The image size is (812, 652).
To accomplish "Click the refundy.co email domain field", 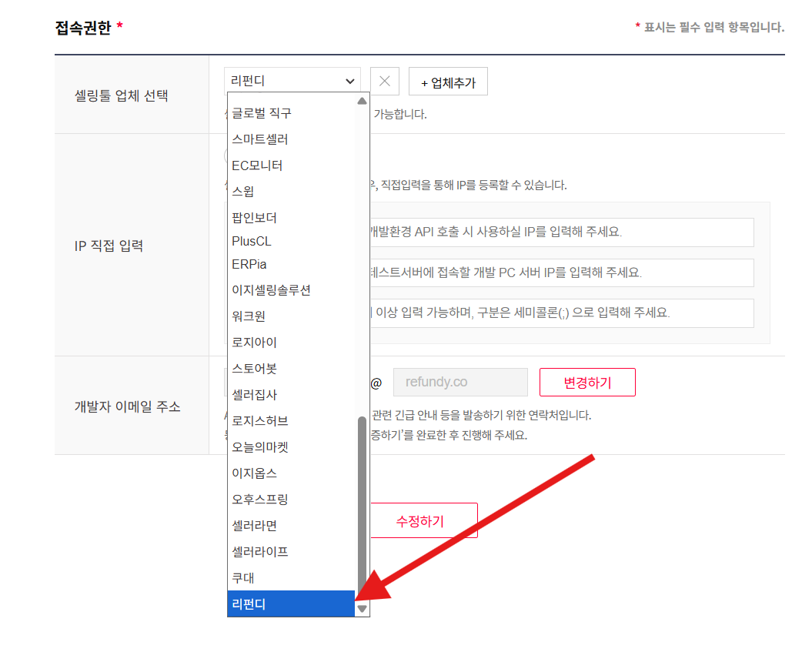I will [460, 382].
